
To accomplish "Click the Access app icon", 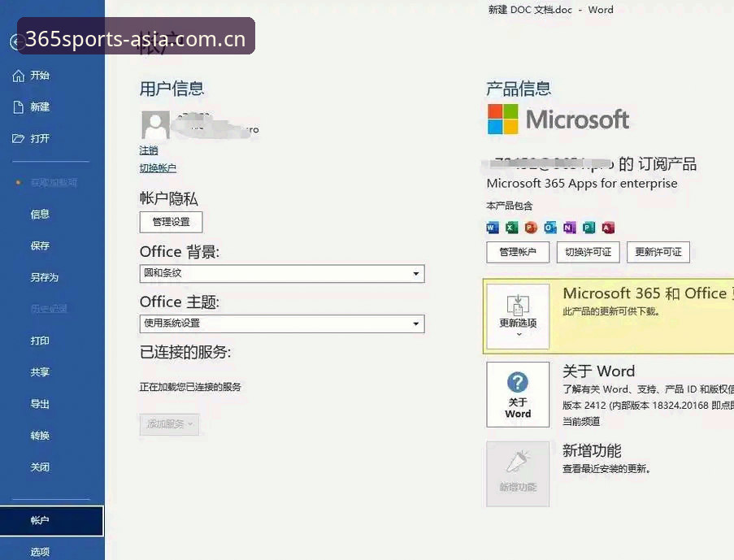I will pos(608,228).
